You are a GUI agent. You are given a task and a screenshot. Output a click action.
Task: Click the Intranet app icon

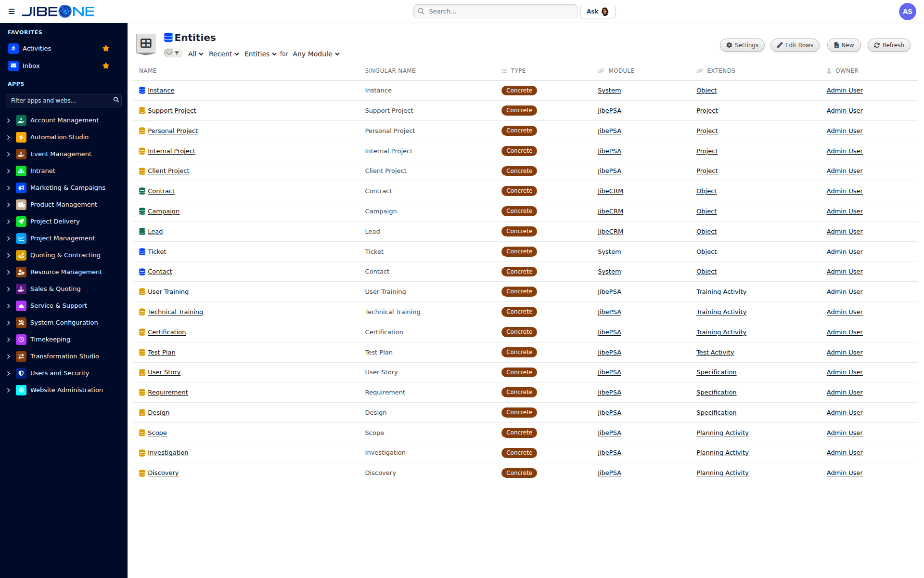pos(21,171)
